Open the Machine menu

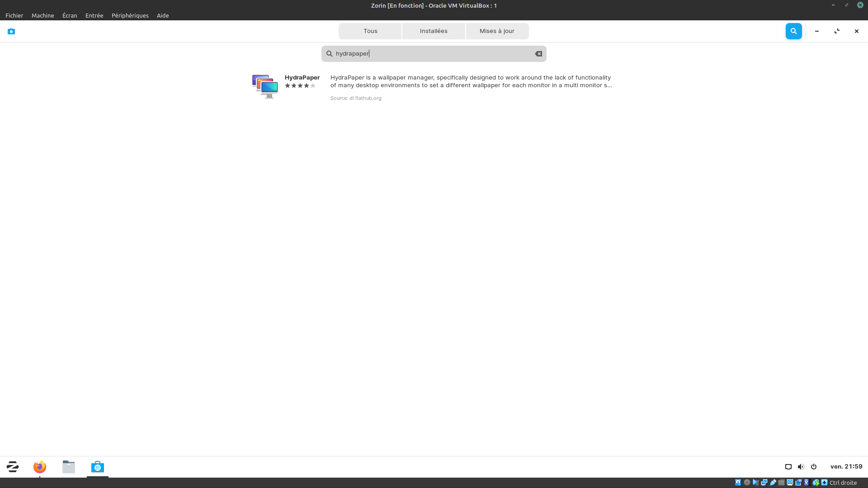coord(42,15)
